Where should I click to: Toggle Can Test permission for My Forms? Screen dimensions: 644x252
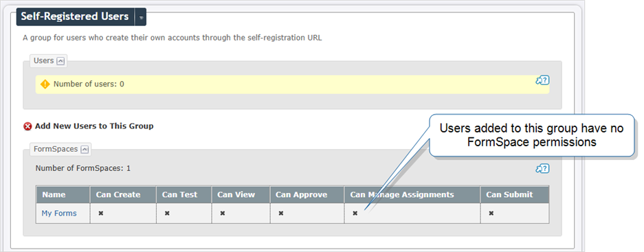point(167,214)
